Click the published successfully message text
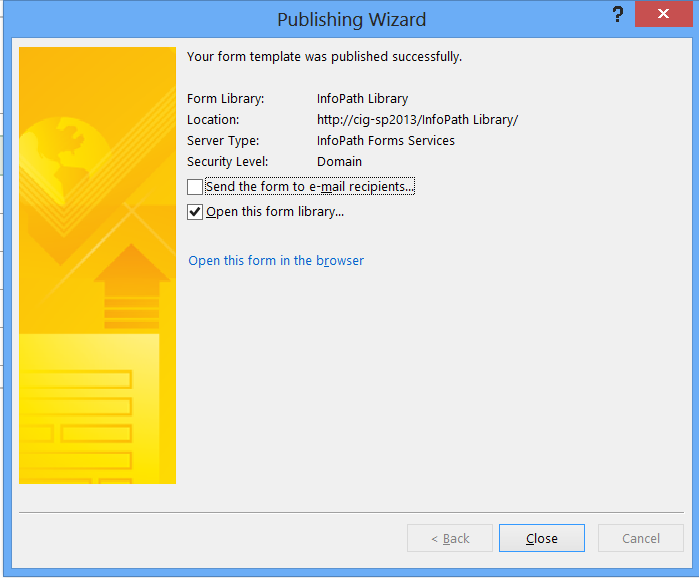This screenshot has width=699, height=578. point(324,57)
